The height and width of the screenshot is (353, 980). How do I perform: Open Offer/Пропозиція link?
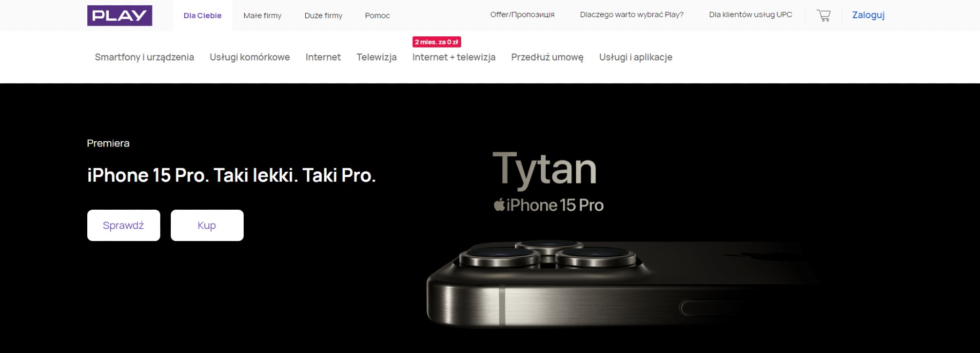(x=522, y=14)
